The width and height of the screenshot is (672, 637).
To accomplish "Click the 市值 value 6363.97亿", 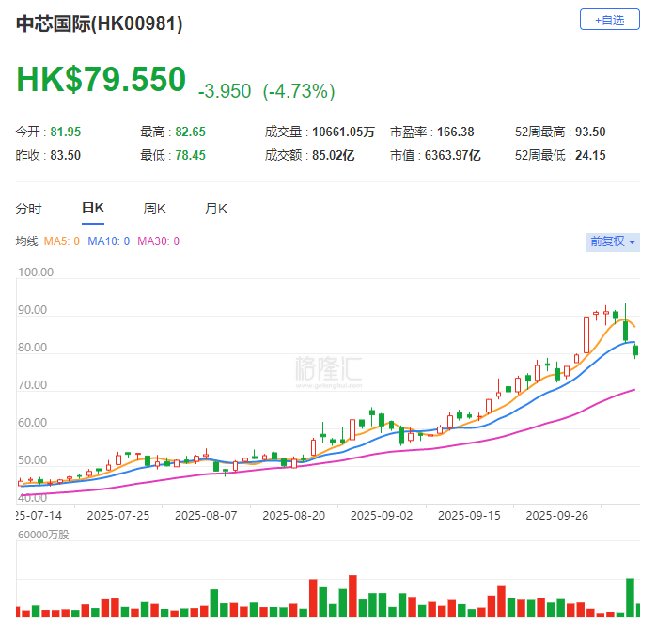I will (448, 155).
